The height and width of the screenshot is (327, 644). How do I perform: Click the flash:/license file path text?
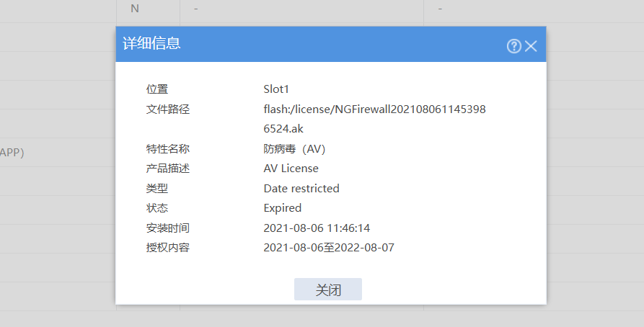(x=374, y=109)
